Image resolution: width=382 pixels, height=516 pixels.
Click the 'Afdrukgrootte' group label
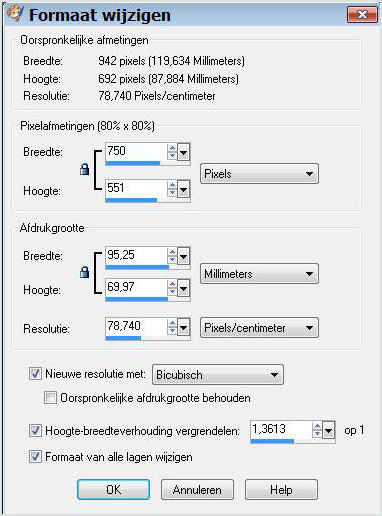pos(52,228)
